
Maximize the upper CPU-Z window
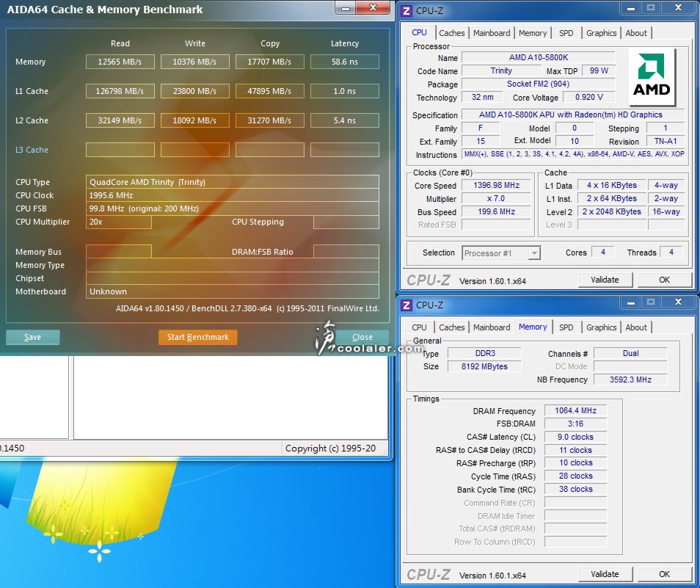[x=650, y=8]
